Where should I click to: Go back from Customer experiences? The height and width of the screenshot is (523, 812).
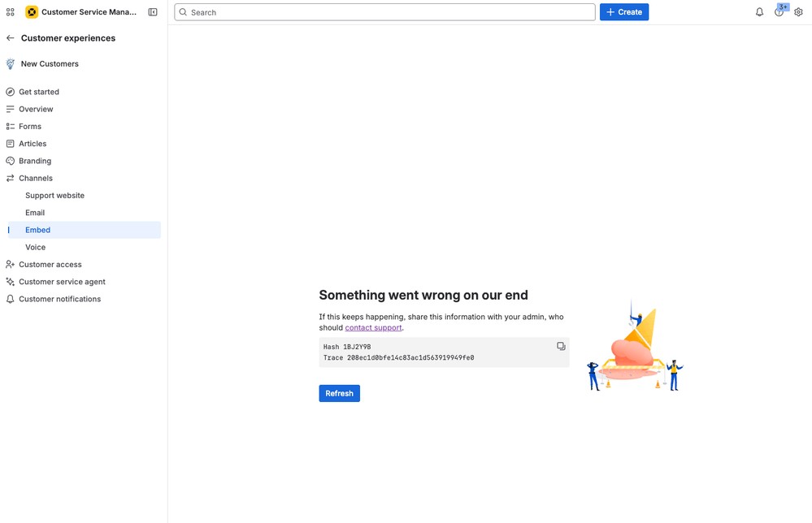coord(9,38)
